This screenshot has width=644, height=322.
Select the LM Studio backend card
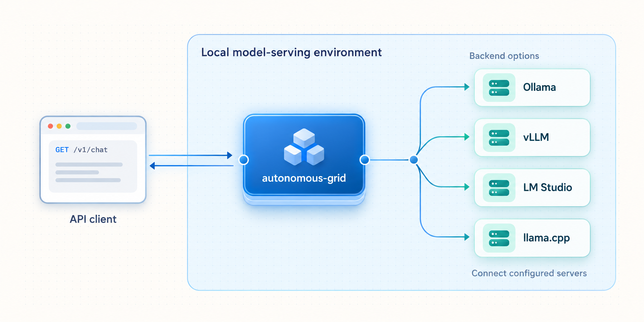(532, 188)
